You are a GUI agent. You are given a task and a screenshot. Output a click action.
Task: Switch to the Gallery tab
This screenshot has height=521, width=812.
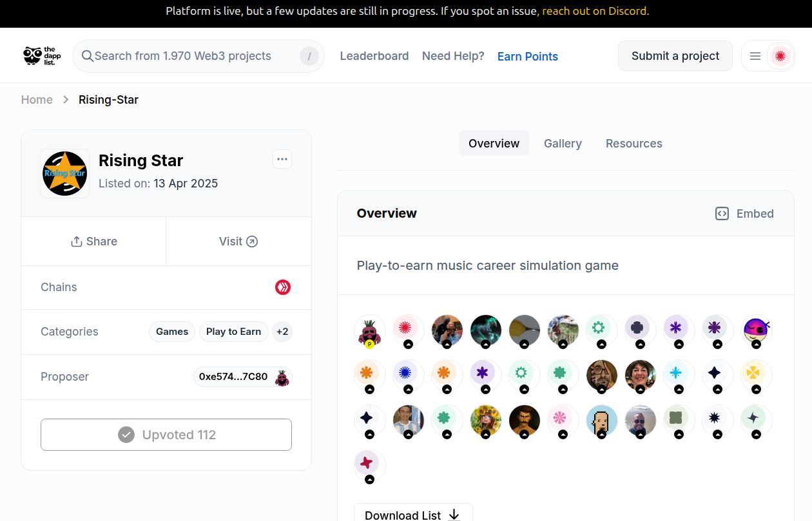(x=563, y=143)
